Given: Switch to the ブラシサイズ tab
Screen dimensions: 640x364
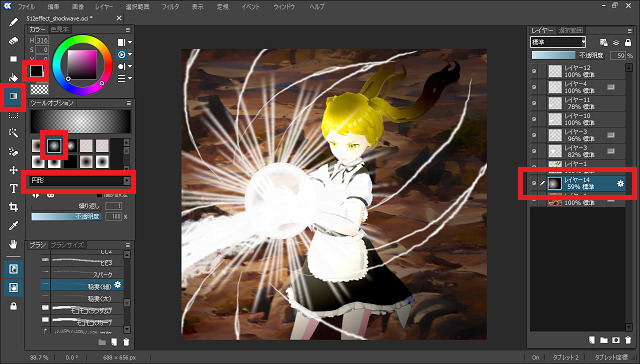Looking at the screenshot, I should (67, 245).
